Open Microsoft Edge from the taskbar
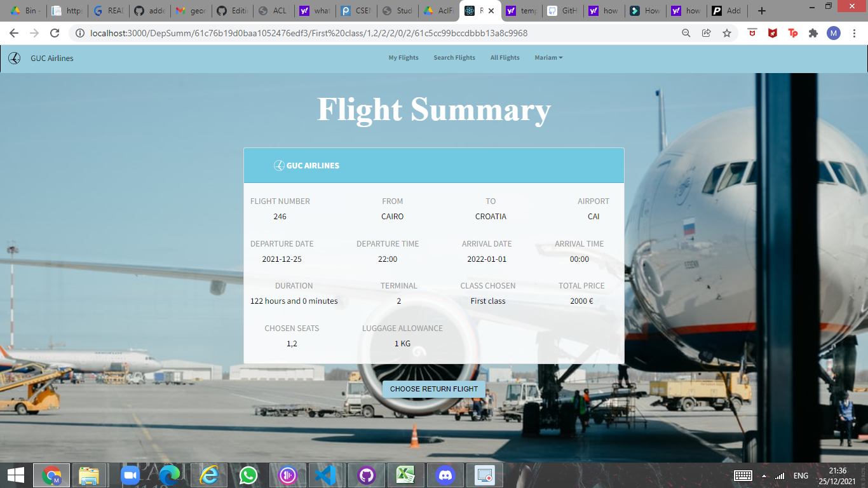Image resolution: width=868 pixels, height=488 pixels. (x=169, y=475)
